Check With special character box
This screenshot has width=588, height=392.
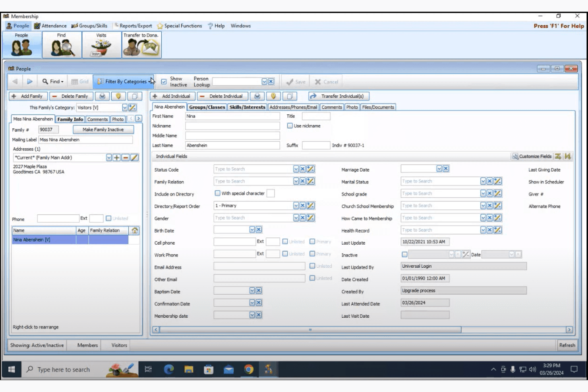click(x=217, y=193)
